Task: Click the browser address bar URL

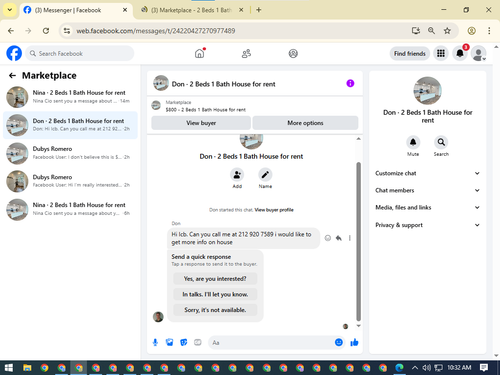Action: pyautogui.click(x=156, y=31)
